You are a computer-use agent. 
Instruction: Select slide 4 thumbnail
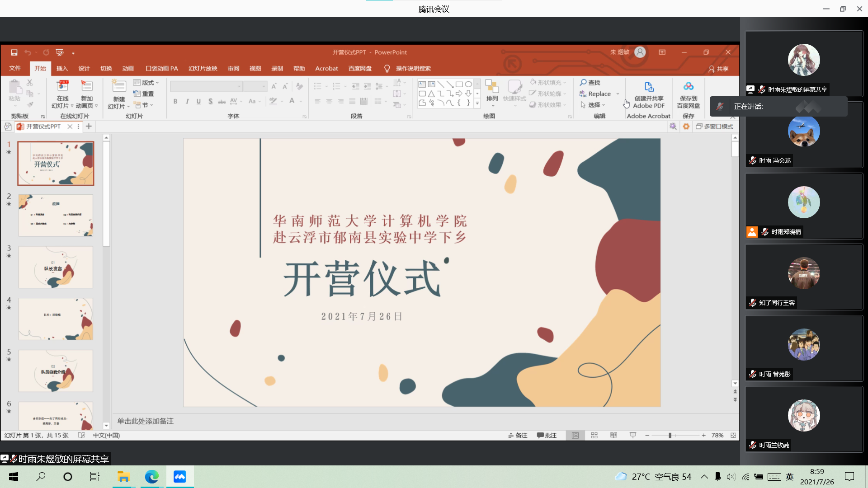tap(56, 319)
